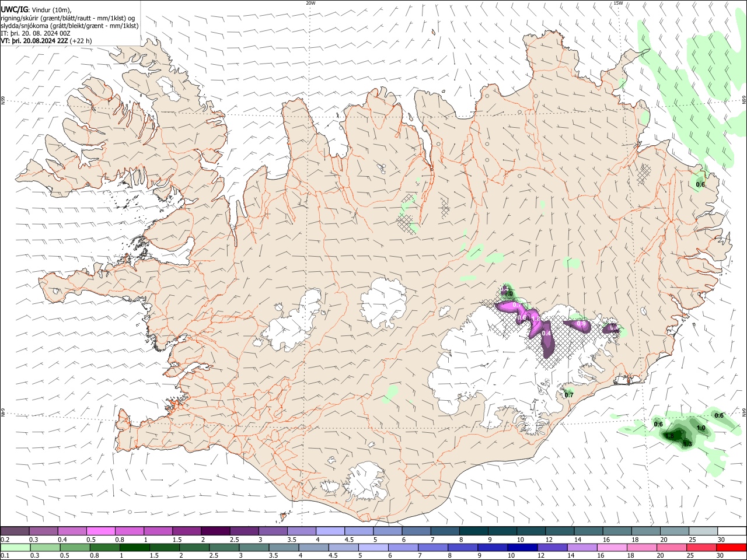Click the white '0.9' value on purple snow area
747x560 pixels.
click(x=581, y=324)
